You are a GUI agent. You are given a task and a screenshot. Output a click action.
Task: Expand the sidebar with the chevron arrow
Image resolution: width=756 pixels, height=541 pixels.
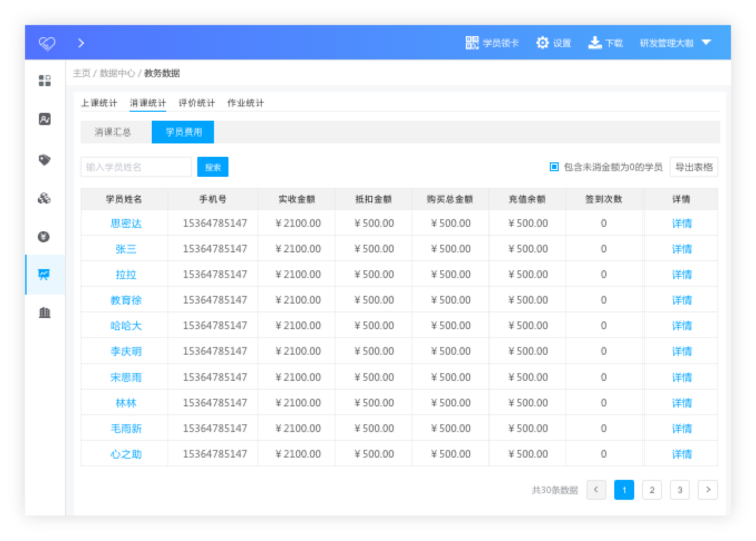click(81, 43)
